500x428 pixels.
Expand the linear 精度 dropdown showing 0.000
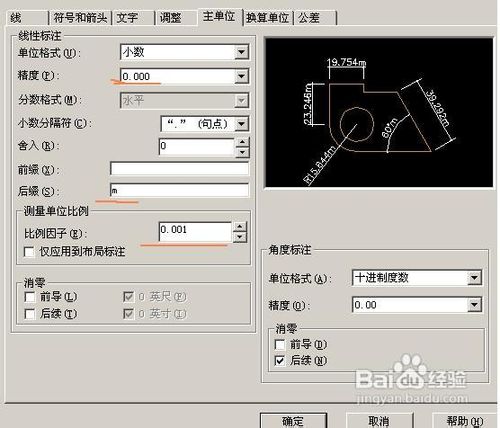point(241,76)
